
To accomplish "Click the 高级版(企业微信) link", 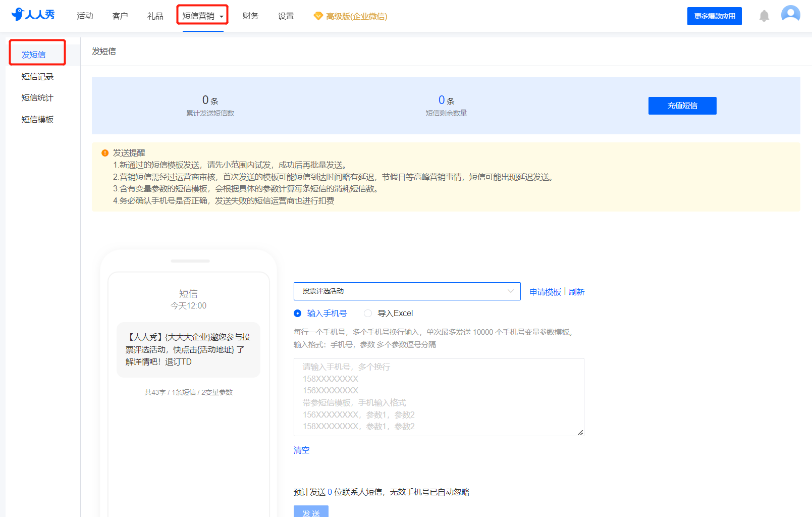I will [x=356, y=16].
